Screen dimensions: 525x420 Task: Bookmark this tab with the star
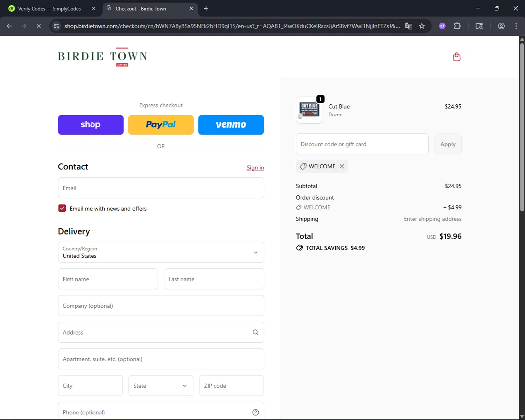(x=422, y=26)
